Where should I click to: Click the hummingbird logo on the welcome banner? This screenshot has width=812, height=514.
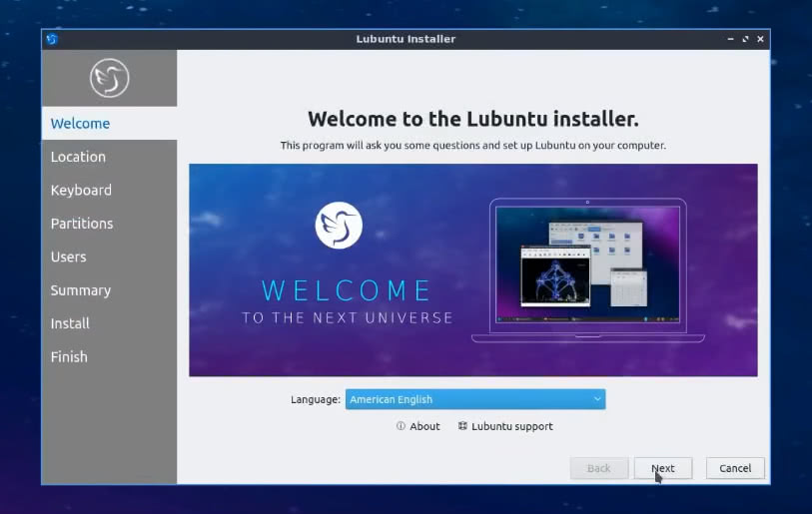coord(339,225)
